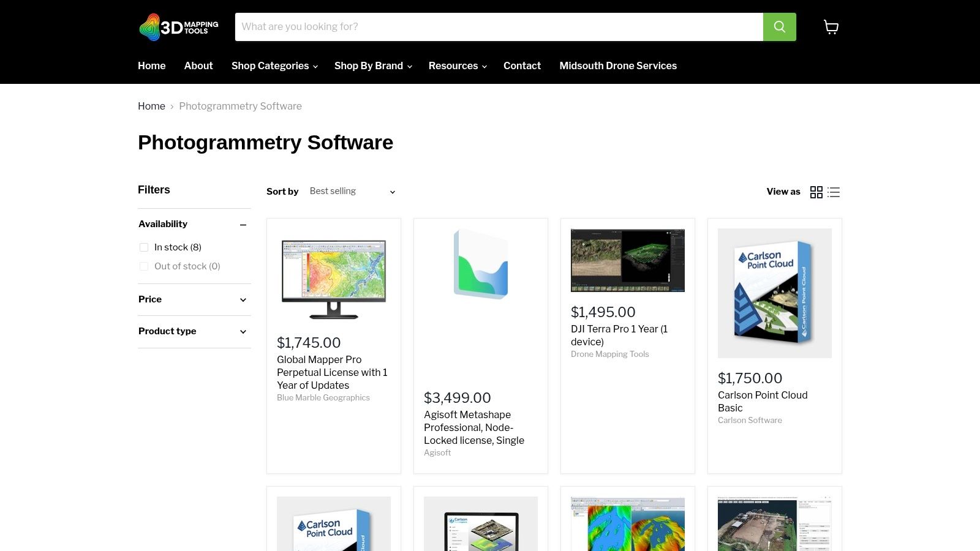
Task: Open the Contact page
Action: 522,66
